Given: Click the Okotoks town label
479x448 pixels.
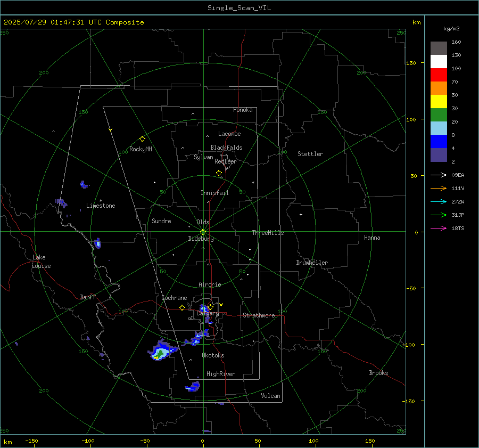Looking at the screenshot, I should point(213,355).
